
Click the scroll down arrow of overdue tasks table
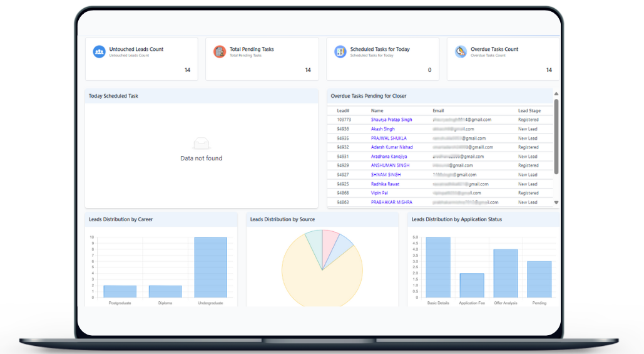click(x=556, y=202)
